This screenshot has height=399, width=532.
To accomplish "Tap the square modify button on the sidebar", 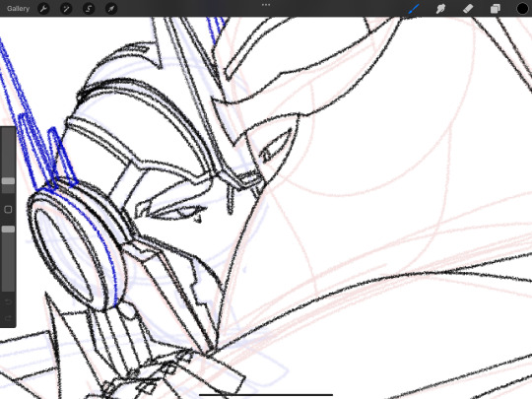I will pyautogui.click(x=8, y=209).
